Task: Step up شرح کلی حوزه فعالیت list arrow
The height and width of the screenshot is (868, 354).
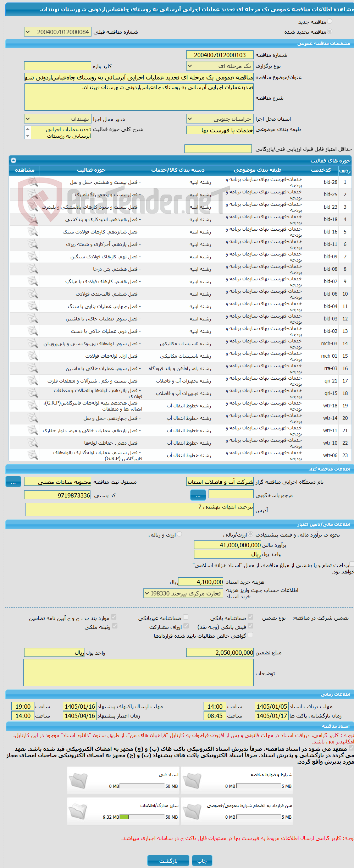Action: (28, 129)
